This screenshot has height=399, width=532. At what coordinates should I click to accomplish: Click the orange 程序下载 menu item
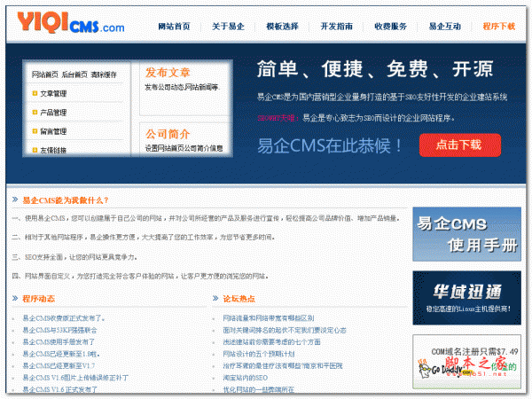(x=499, y=27)
